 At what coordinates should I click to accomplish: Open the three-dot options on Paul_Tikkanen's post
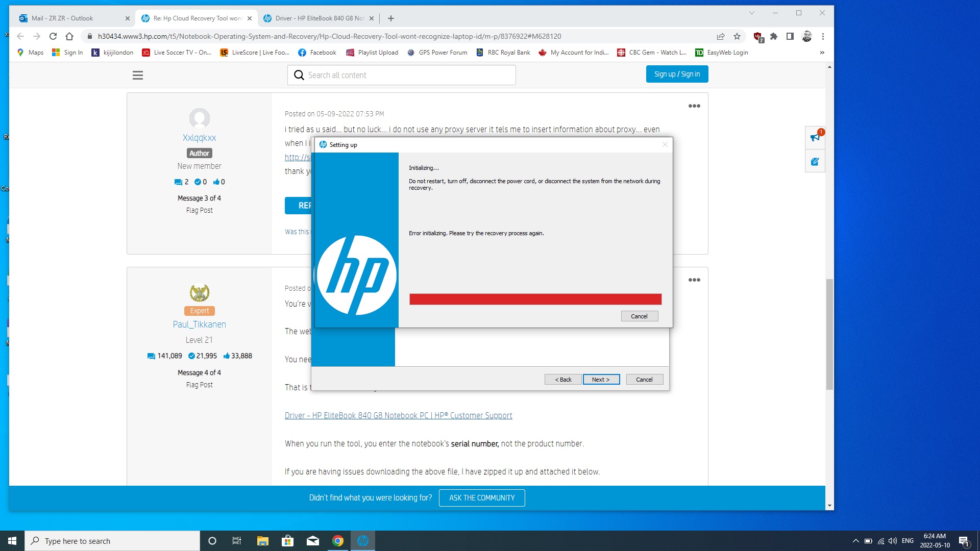point(694,280)
